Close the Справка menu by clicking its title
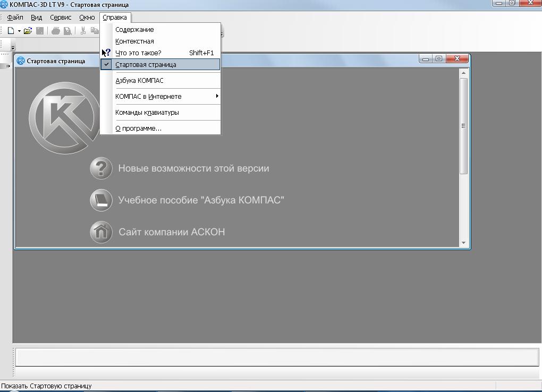The image size is (542, 392). coord(115,18)
